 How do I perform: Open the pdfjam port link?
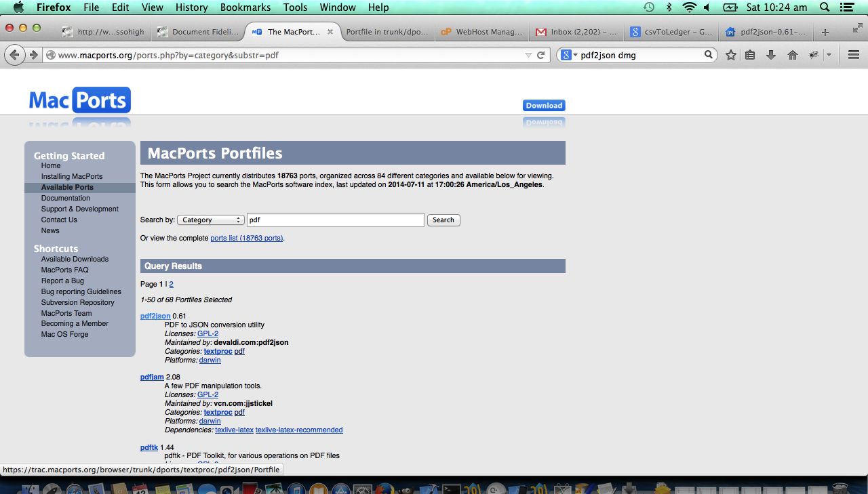tap(152, 377)
